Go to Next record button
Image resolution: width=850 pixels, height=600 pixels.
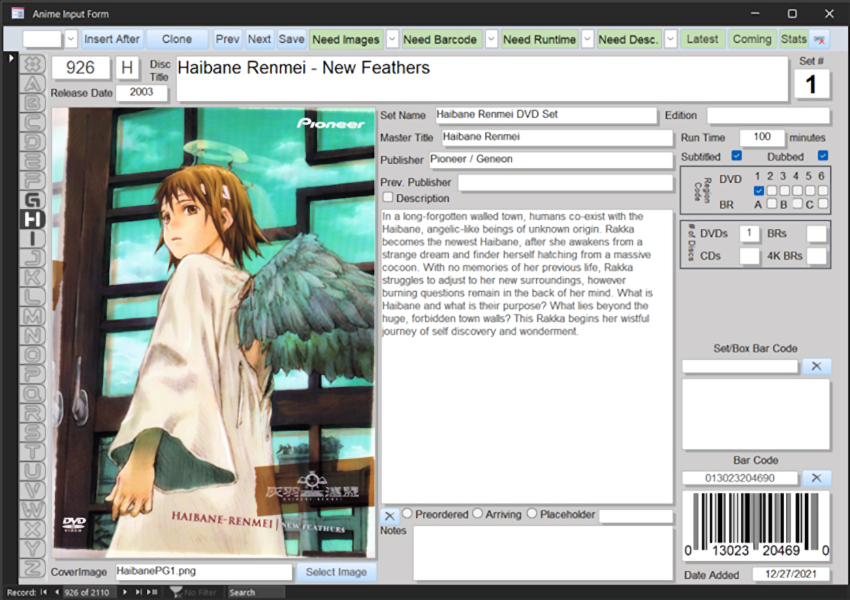pos(259,40)
